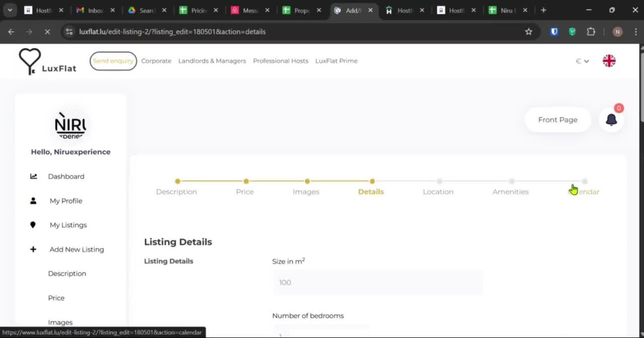This screenshot has height=338, width=644.
Task: Click the browser address bar URL
Action: click(x=173, y=32)
